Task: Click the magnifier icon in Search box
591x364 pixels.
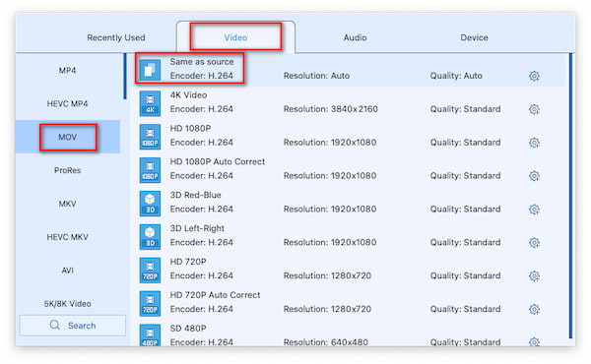Action: pyautogui.click(x=54, y=325)
